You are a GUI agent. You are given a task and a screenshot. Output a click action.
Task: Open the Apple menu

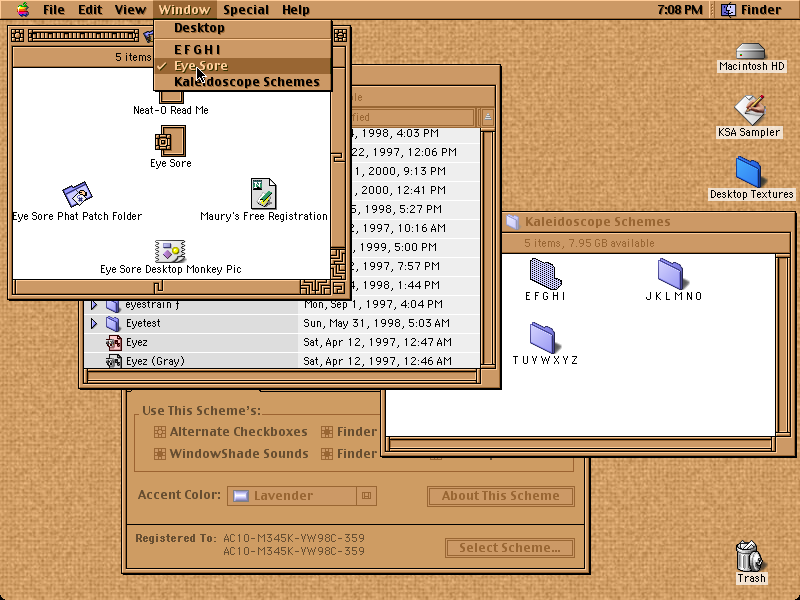tap(22, 9)
